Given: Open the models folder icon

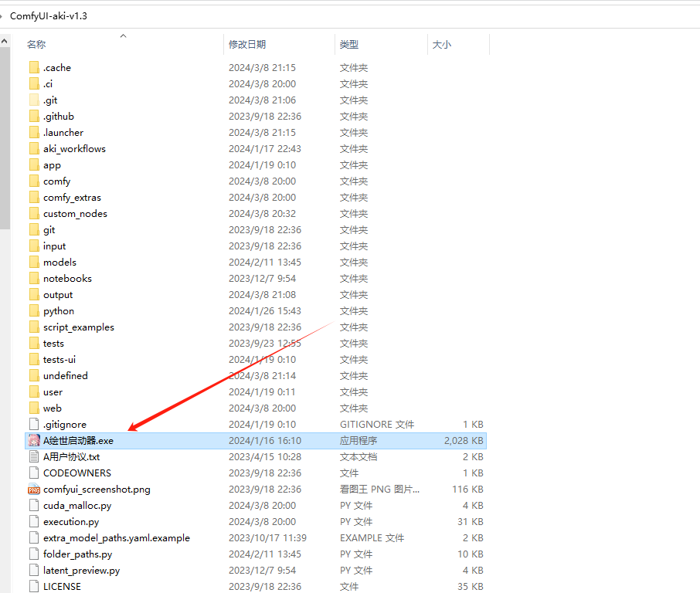Looking at the screenshot, I should (x=35, y=262).
